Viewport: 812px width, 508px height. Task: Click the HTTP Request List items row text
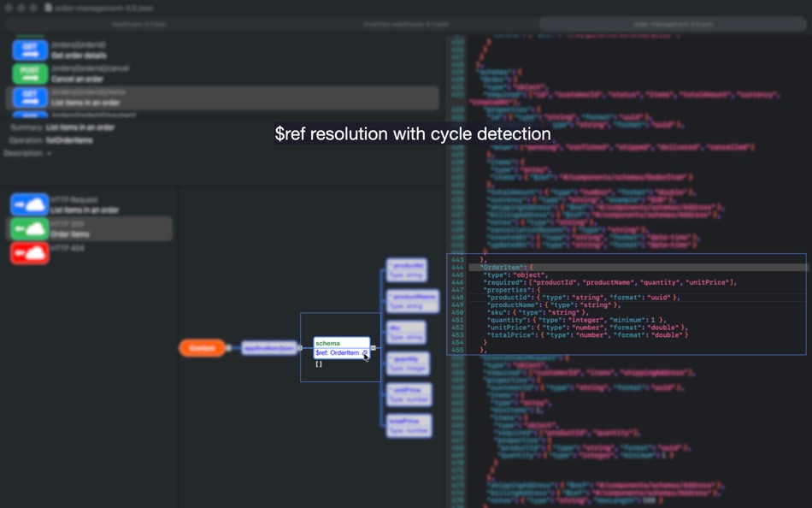click(x=85, y=210)
